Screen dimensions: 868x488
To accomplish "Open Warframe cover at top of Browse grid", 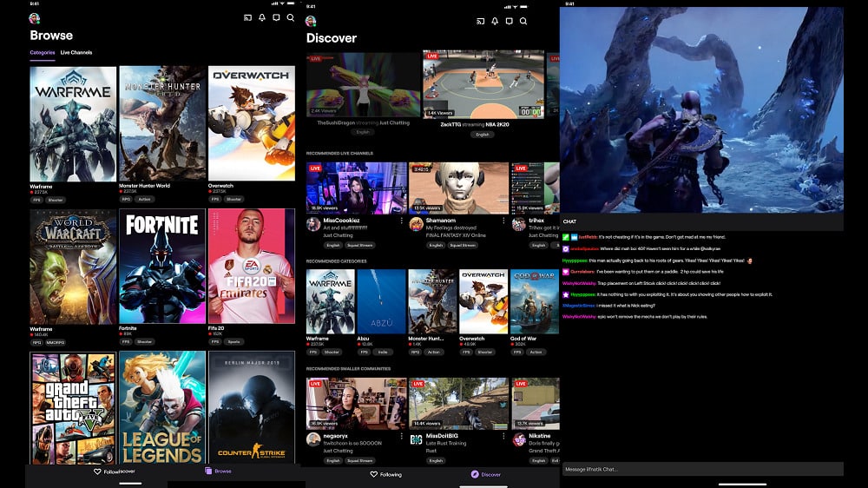I will pyautogui.click(x=73, y=123).
